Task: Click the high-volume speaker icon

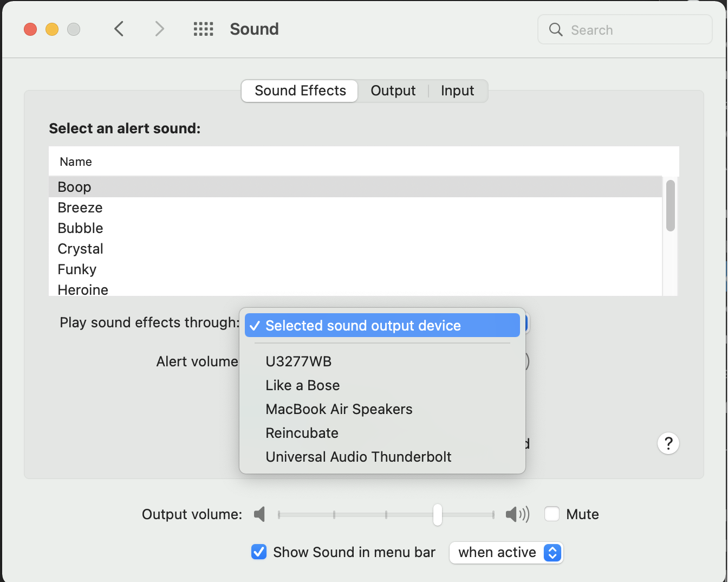Action: [x=517, y=514]
